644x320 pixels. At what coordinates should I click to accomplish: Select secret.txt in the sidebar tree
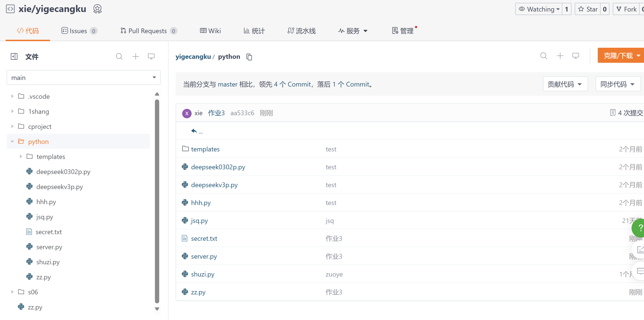pos(49,232)
